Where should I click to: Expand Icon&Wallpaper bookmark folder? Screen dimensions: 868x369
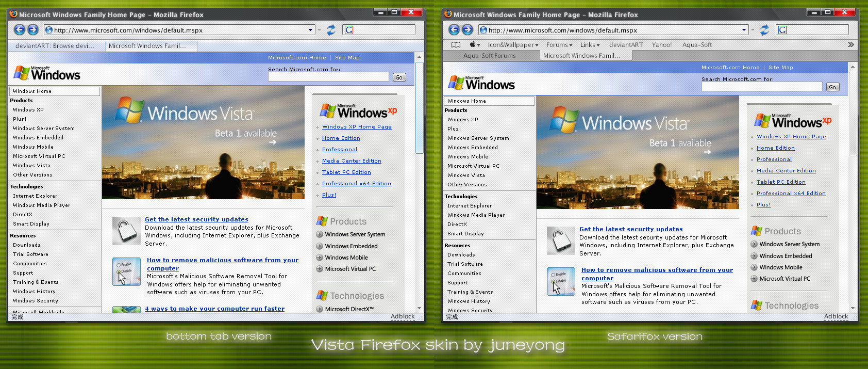(x=513, y=45)
